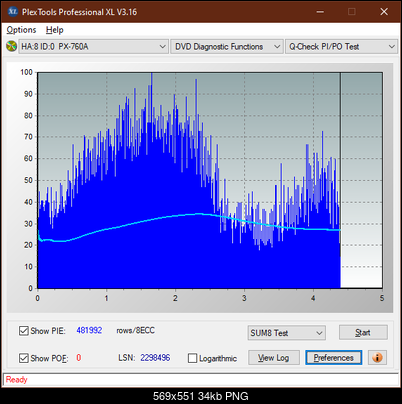The width and height of the screenshot is (402, 404).
Task: Toggle the Show POF checkbox
Action: pos(24,358)
